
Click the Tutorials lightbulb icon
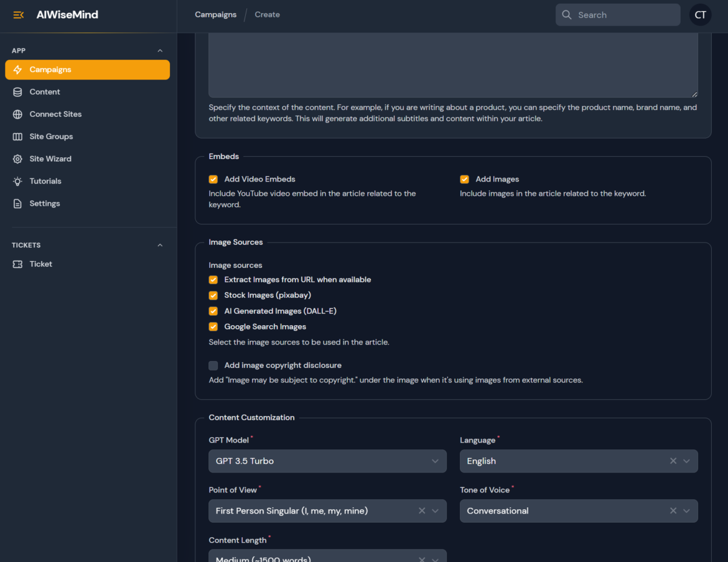coord(17,182)
